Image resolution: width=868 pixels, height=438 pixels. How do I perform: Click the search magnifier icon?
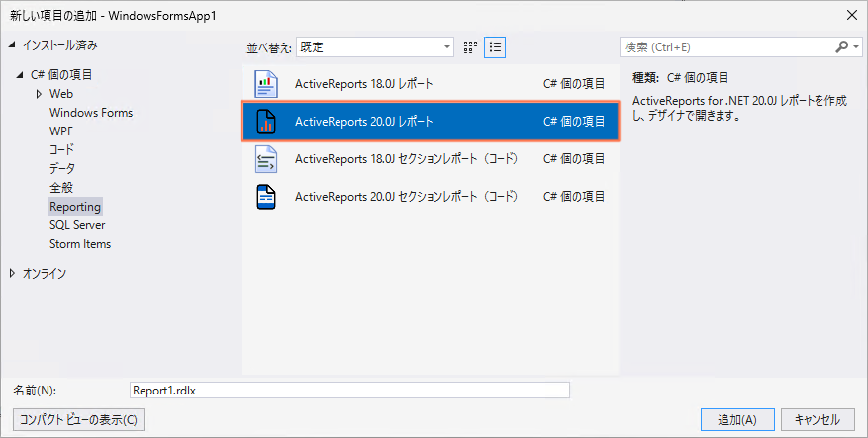pyautogui.click(x=841, y=47)
